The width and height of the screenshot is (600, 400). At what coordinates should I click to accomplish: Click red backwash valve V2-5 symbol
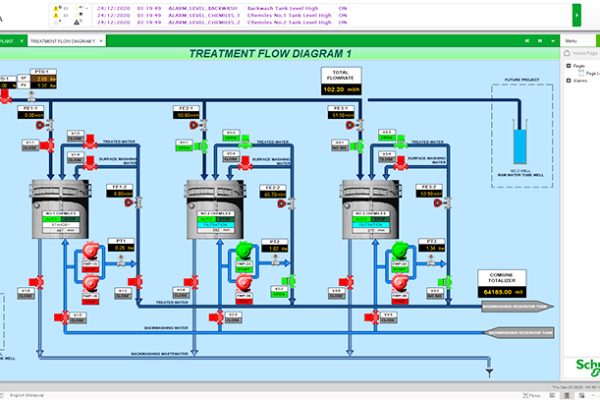coord(216,317)
